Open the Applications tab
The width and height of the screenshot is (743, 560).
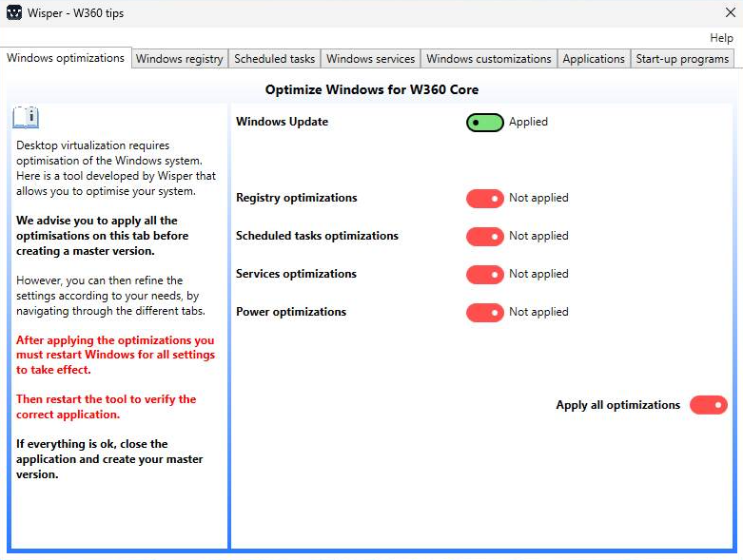[594, 59]
